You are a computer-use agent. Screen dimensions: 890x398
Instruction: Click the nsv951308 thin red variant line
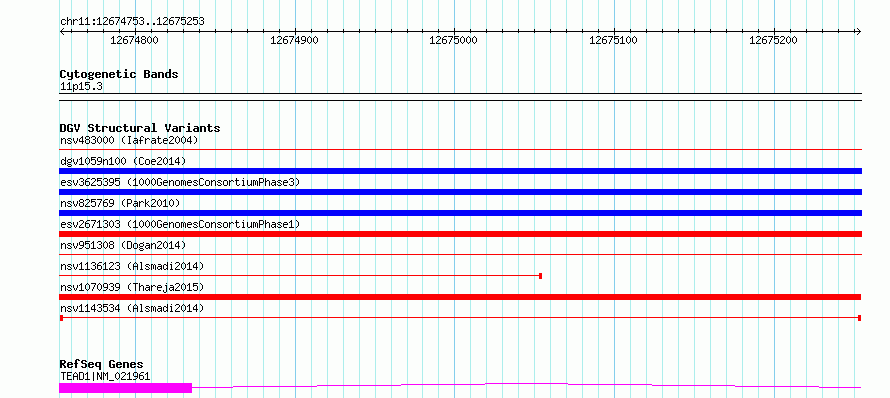click(x=460, y=255)
